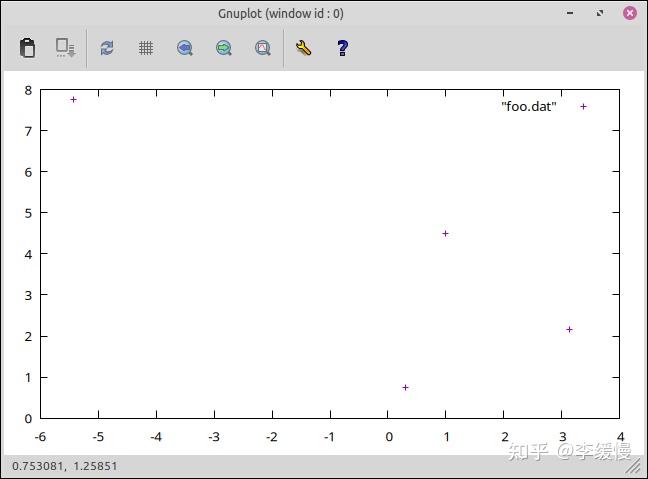Apply previous zoom settings icon
This screenshot has width=648, height=479.
[185, 48]
